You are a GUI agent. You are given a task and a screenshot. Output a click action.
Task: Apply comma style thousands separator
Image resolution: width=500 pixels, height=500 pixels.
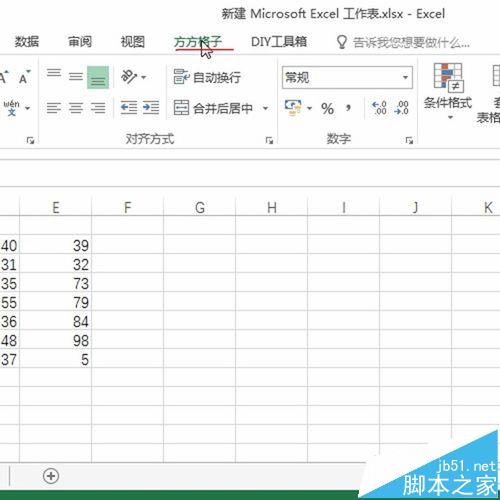pos(348,108)
